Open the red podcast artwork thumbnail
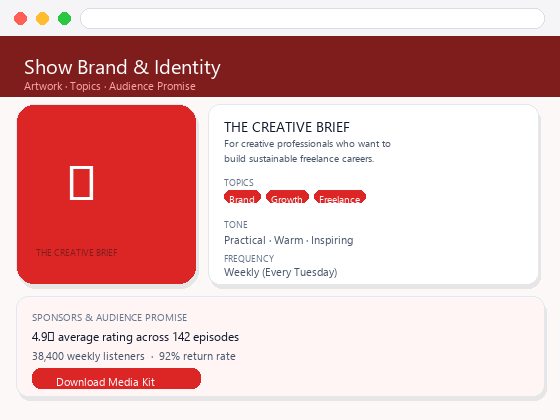This screenshot has height=420, width=560. pos(106,194)
